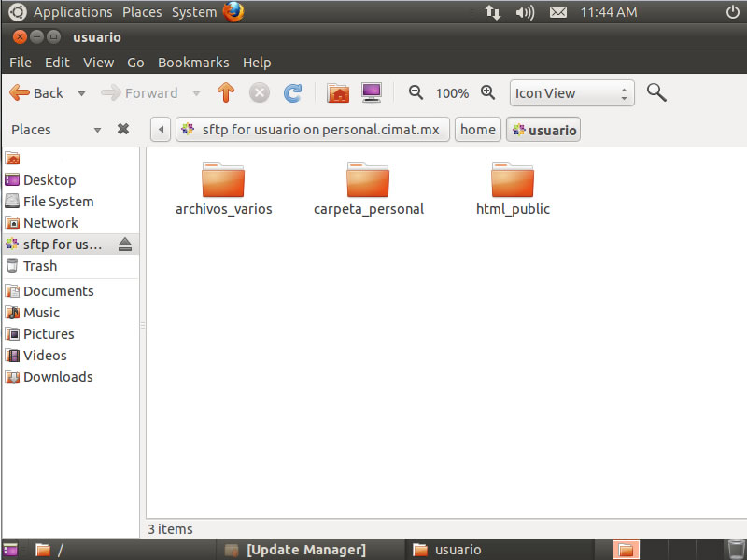Unmount sftp volume with eject icon

125,245
